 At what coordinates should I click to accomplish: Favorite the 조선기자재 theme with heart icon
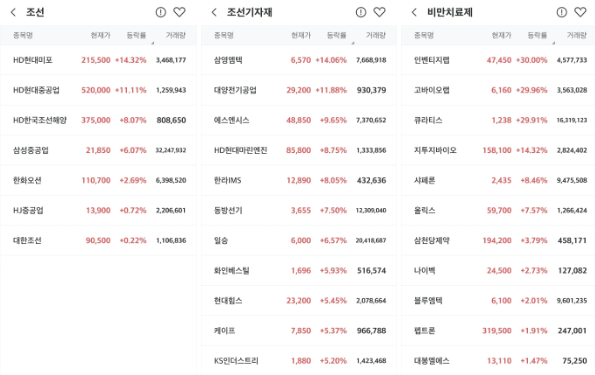point(379,13)
